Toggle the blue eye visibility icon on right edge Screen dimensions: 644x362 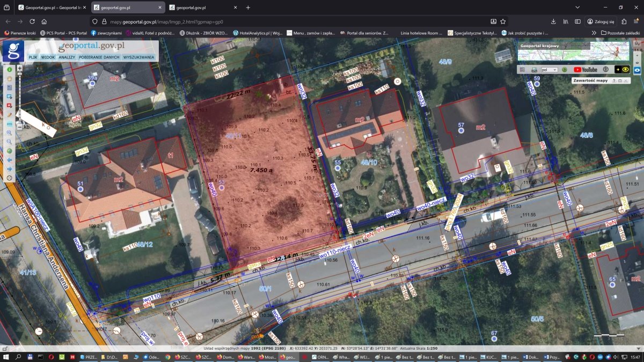[637, 70]
